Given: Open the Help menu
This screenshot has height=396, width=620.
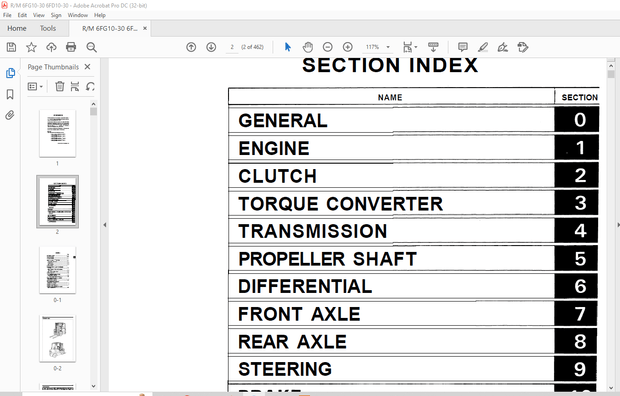Looking at the screenshot, I should click(x=100, y=15).
